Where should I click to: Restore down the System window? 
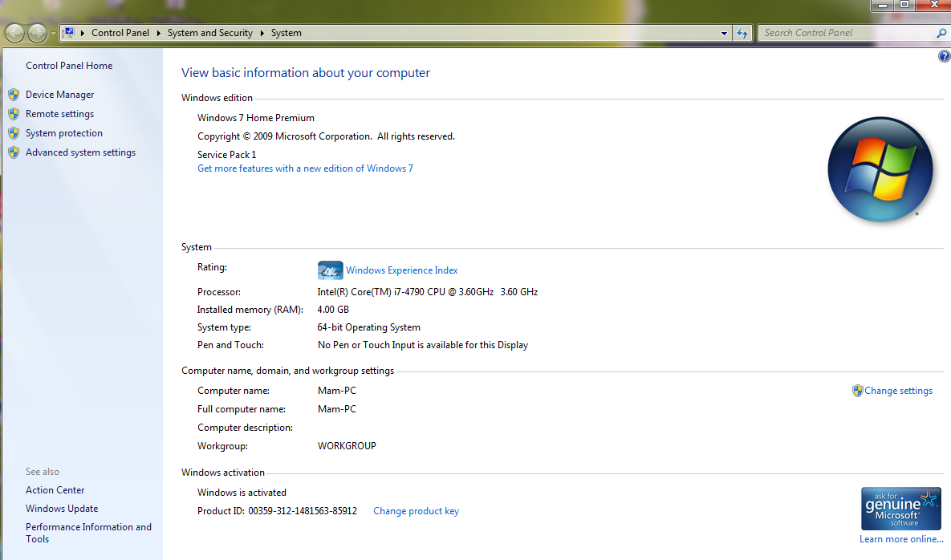point(904,5)
